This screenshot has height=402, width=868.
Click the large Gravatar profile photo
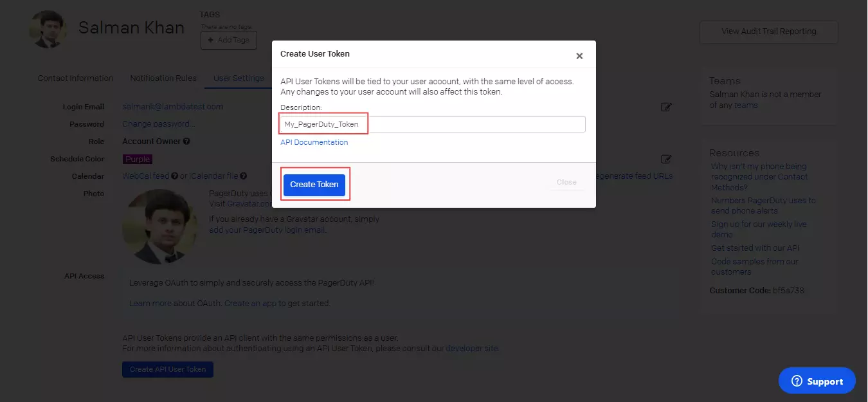pyautogui.click(x=159, y=226)
